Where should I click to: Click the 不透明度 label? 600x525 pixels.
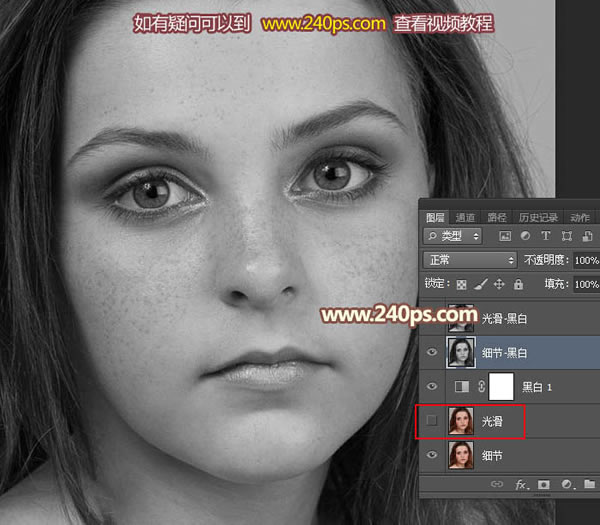tap(546, 260)
